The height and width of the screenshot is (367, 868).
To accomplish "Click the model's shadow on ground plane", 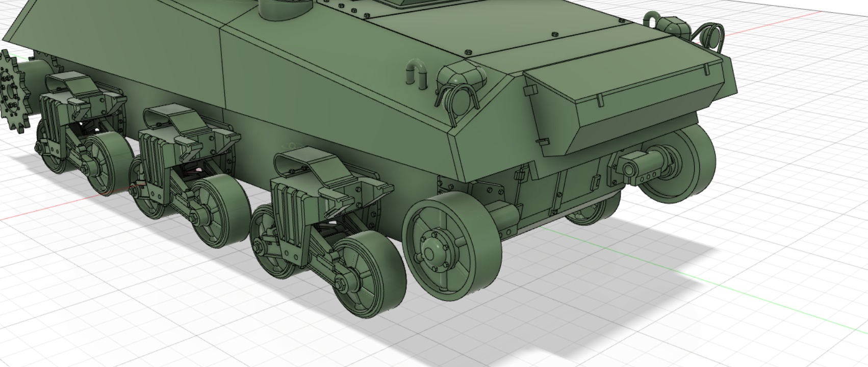I will click(x=586, y=265).
